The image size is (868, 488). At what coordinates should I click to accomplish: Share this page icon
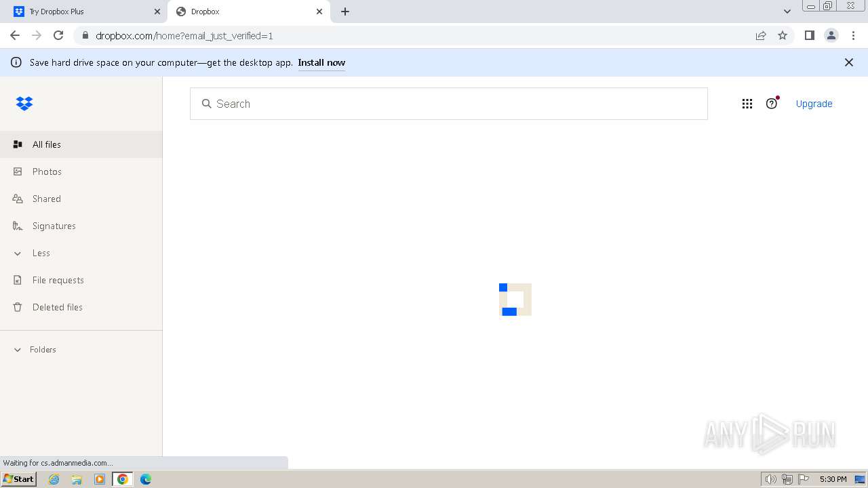[x=761, y=35]
